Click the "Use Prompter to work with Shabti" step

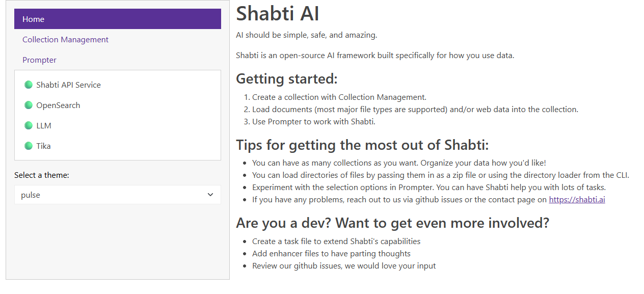point(313,121)
